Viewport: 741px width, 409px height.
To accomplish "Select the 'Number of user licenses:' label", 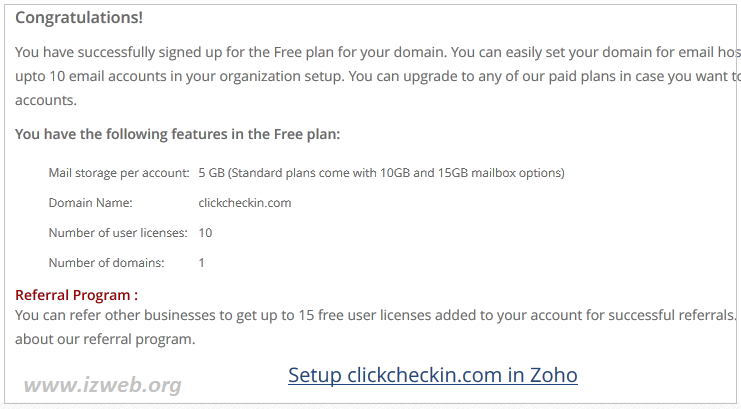I will click(x=118, y=233).
